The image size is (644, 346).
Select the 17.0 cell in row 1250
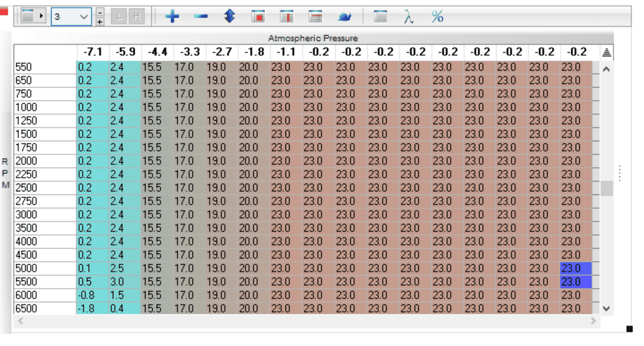[190, 121]
